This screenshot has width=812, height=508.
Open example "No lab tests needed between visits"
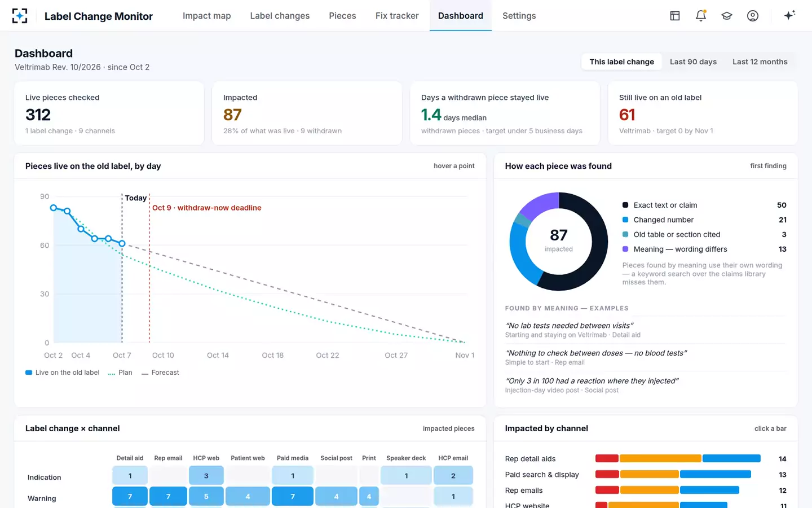(646, 330)
